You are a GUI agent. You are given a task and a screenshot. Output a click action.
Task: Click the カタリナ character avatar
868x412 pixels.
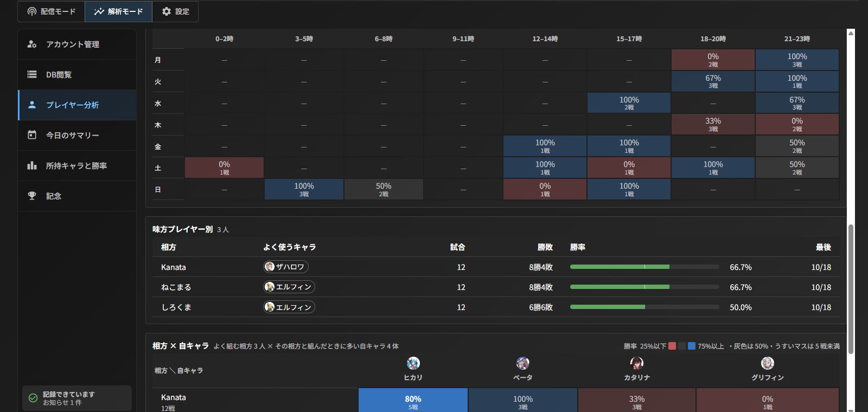click(x=637, y=363)
